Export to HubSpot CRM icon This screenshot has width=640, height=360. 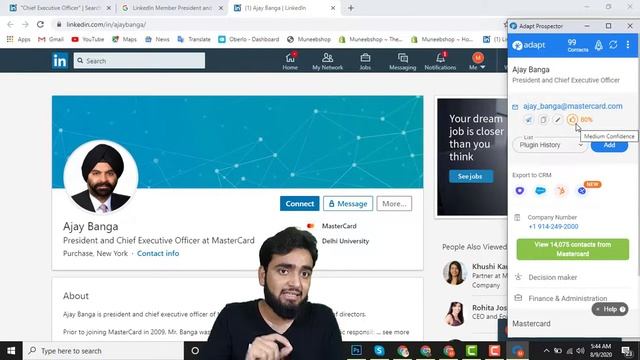561,191
